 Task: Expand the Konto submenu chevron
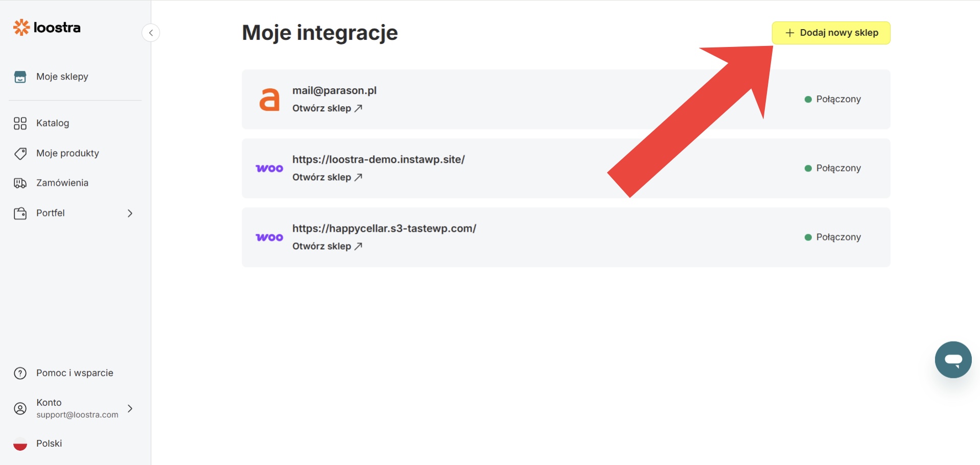130,408
